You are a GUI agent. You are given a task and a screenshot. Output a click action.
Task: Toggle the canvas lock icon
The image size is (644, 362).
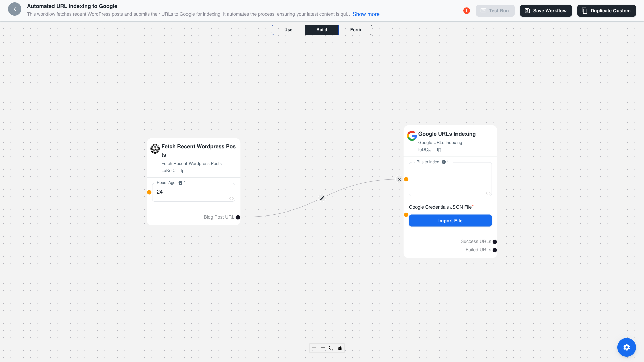pyautogui.click(x=340, y=348)
